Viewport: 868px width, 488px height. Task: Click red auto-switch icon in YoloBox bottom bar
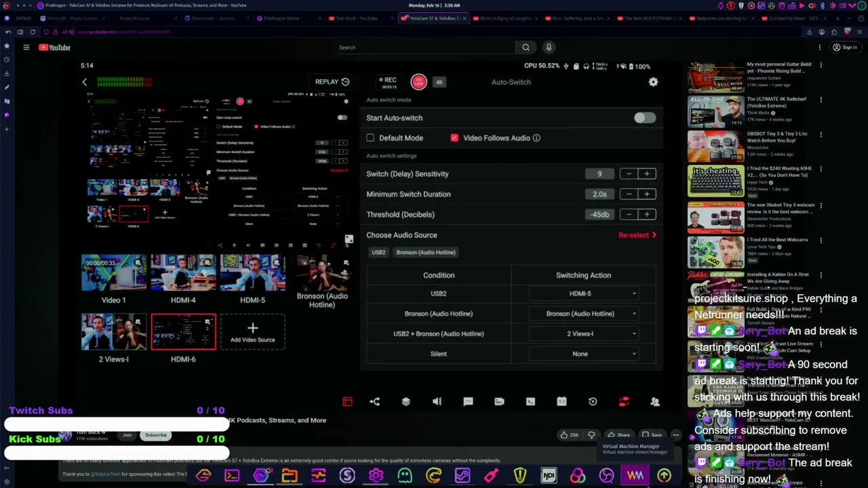(x=624, y=402)
